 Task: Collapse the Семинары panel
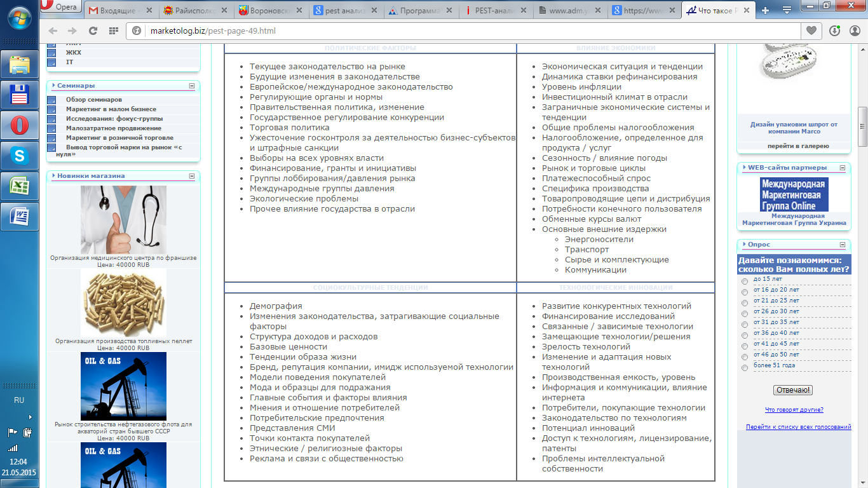pos(192,86)
